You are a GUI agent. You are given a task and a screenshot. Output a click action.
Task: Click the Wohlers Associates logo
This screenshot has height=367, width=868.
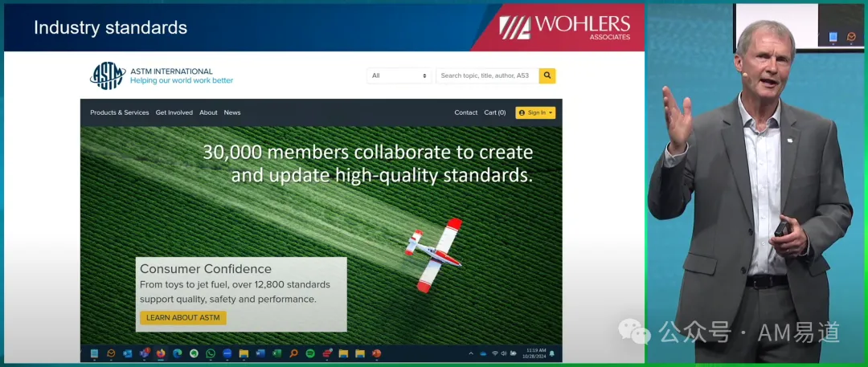565,27
